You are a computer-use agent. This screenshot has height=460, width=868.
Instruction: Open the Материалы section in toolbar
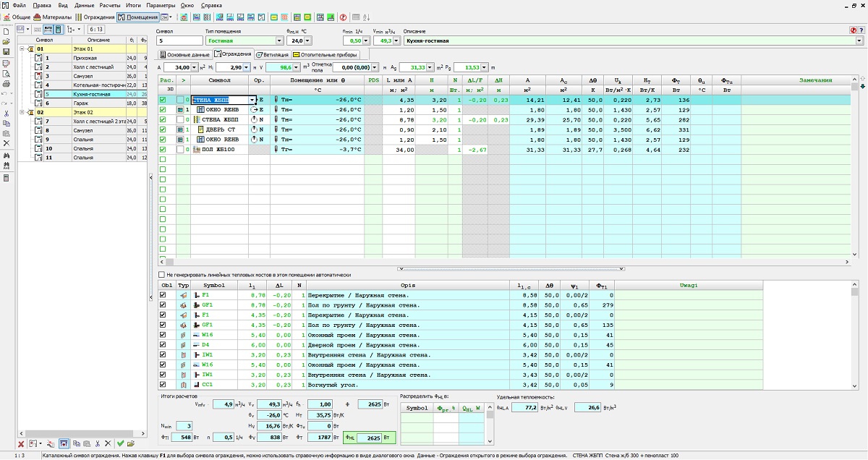(53, 17)
